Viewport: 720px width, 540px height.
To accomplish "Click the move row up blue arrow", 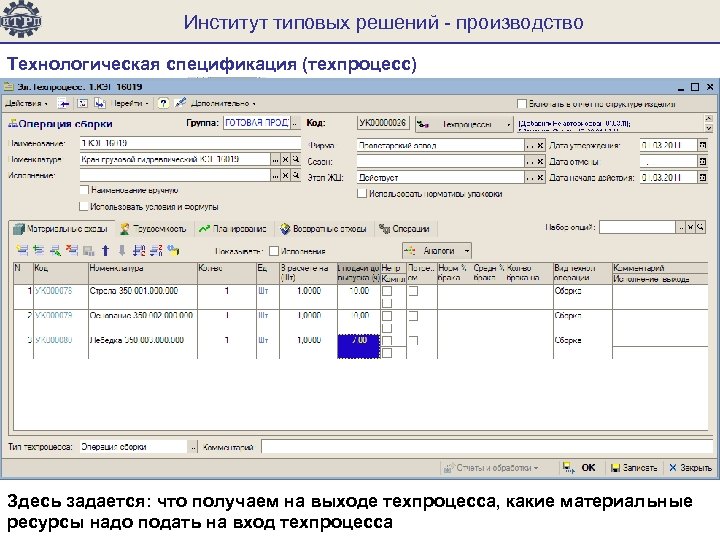I will point(106,250).
